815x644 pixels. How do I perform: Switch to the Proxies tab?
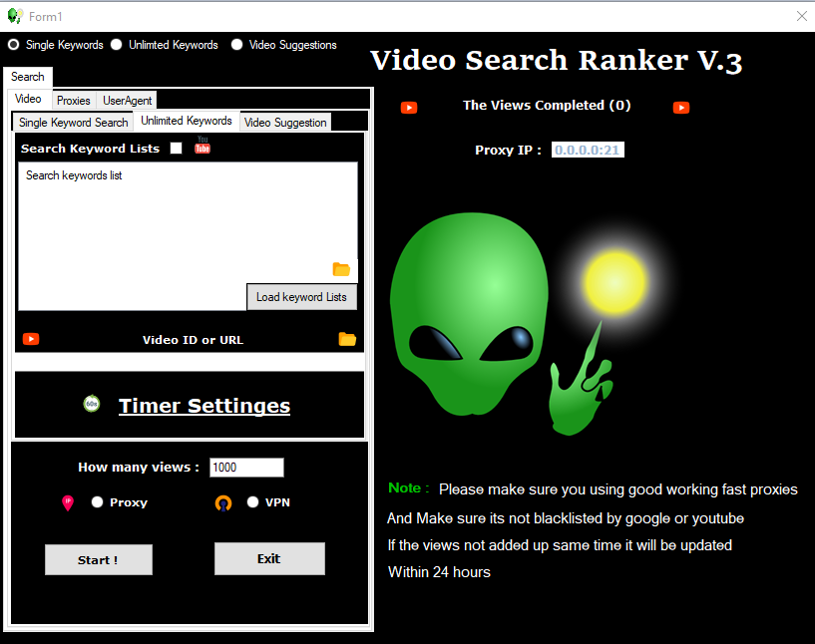(x=73, y=100)
